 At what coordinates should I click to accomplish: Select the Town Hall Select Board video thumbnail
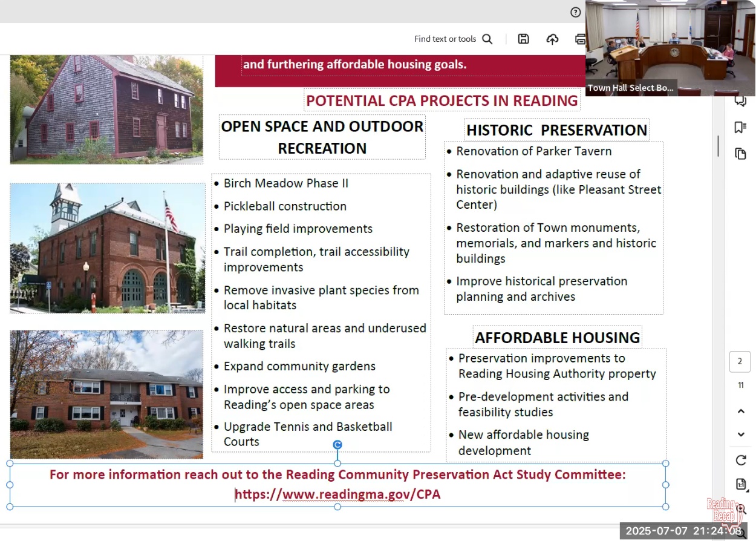[670, 48]
